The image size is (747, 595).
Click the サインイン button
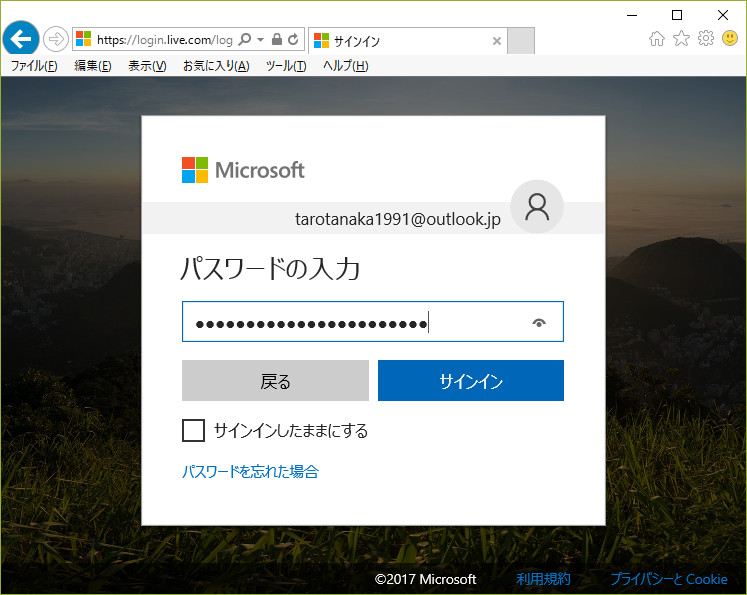(471, 381)
